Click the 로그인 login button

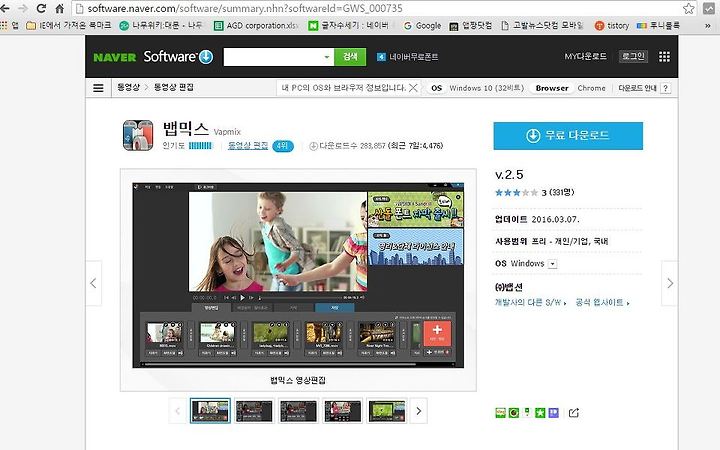point(633,56)
